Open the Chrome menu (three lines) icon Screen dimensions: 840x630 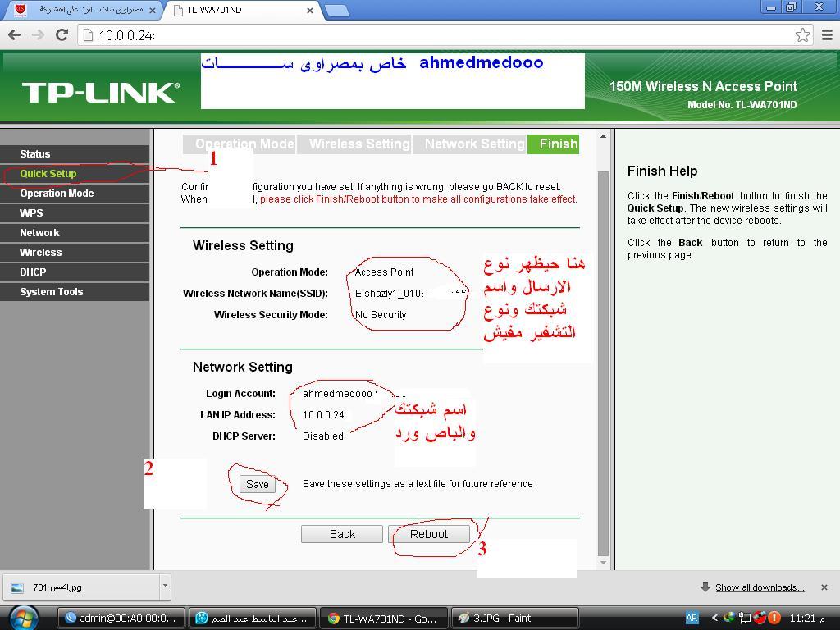(827, 35)
